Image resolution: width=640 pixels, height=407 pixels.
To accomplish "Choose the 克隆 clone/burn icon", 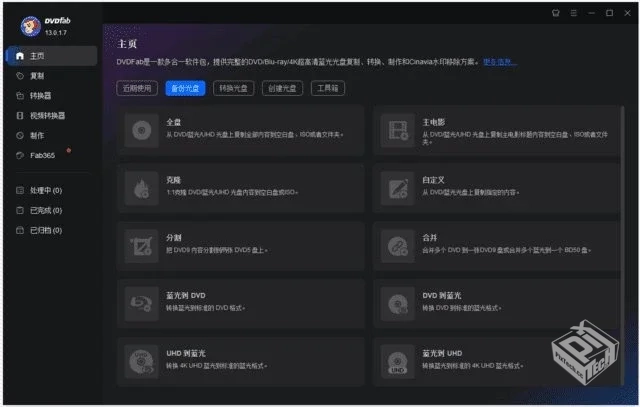I will click(x=142, y=189).
